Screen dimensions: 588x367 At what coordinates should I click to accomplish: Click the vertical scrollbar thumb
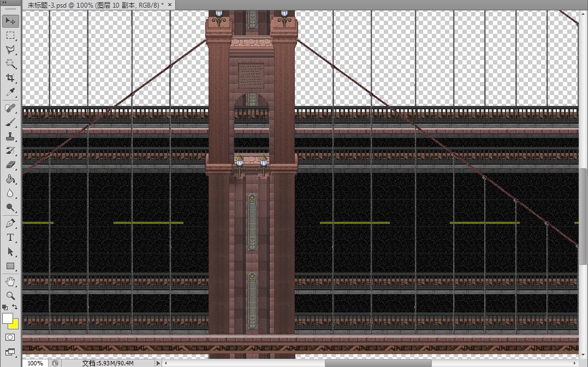[584, 216]
